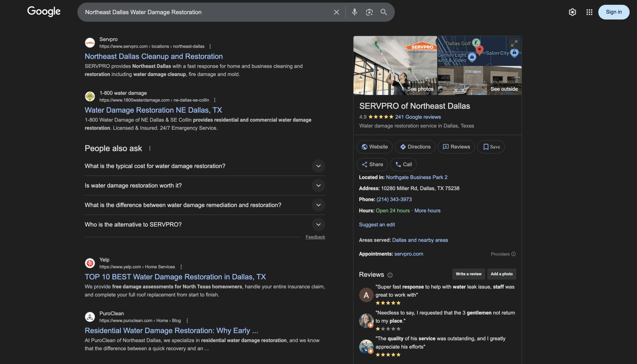Viewport: 637px width, 364px height.
Task: Expand typical cost for restoration question
Action: point(318,166)
